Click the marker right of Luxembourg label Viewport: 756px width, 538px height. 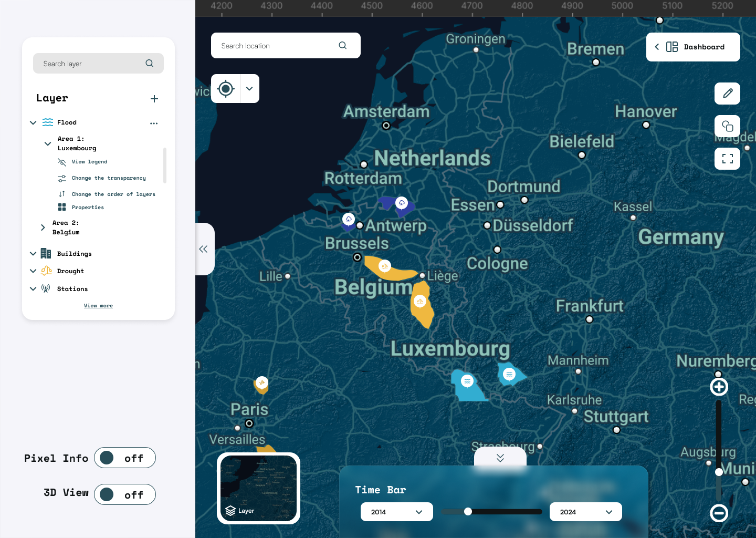point(509,375)
